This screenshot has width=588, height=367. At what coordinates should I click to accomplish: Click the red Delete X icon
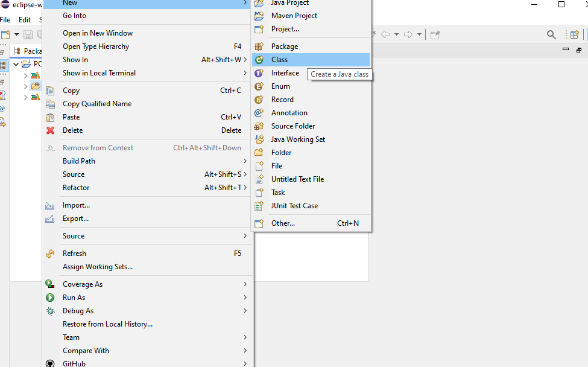[x=50, y=130]
